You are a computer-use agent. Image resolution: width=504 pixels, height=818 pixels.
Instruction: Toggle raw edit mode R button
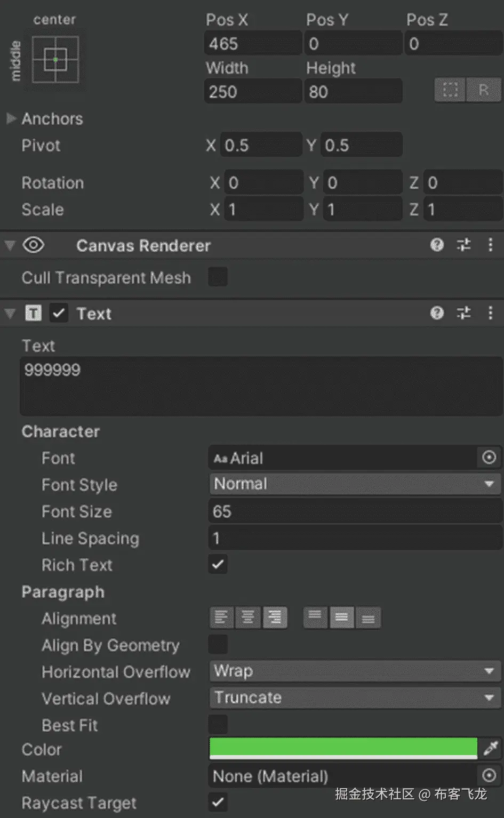click(x=483, y=90)
